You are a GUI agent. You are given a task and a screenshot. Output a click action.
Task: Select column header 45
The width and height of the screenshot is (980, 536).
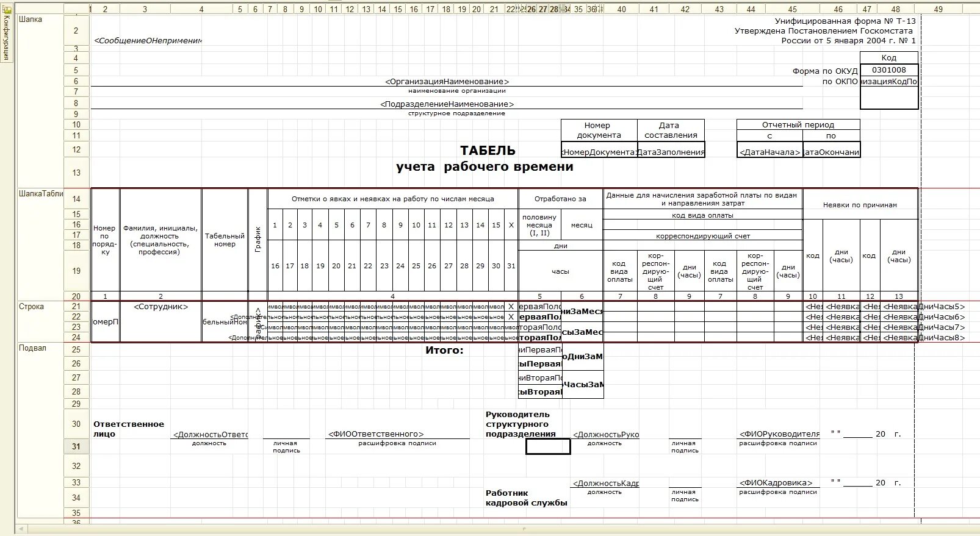(792, 9)
